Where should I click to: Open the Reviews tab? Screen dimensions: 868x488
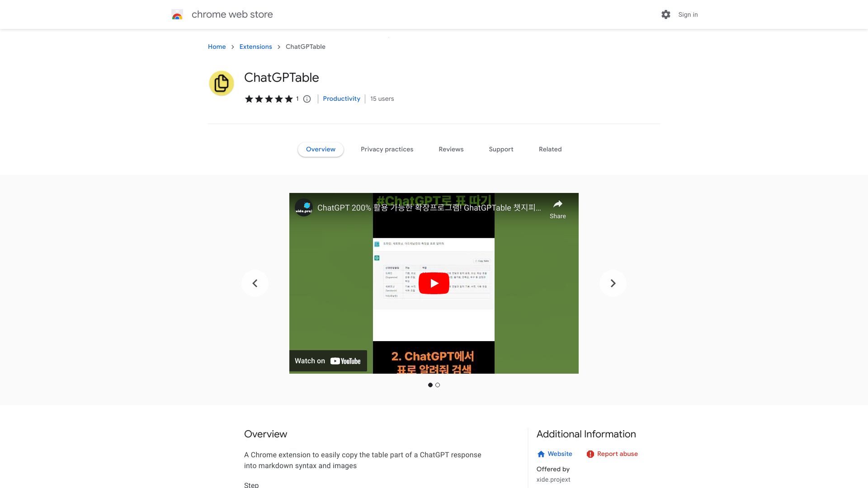pos(451,150)
